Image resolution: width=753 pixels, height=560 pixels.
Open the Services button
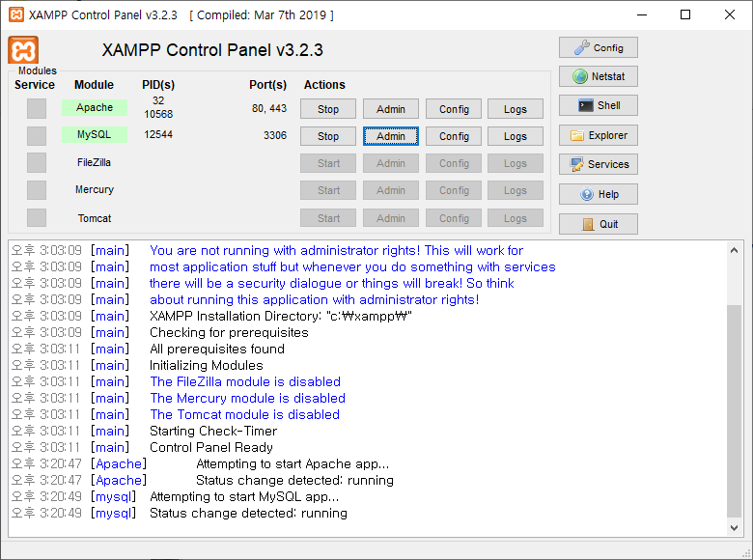(599, 164)
